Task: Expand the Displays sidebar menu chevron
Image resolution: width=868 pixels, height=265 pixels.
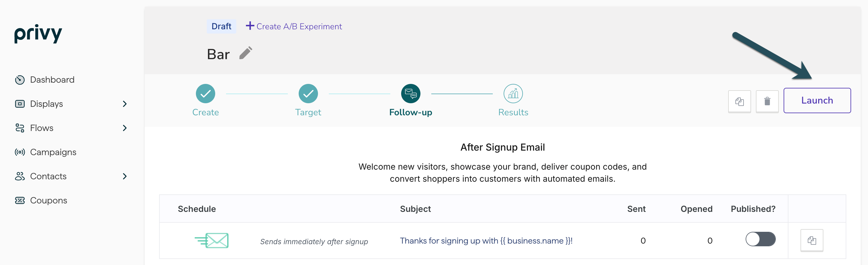Action: point(125,104)
